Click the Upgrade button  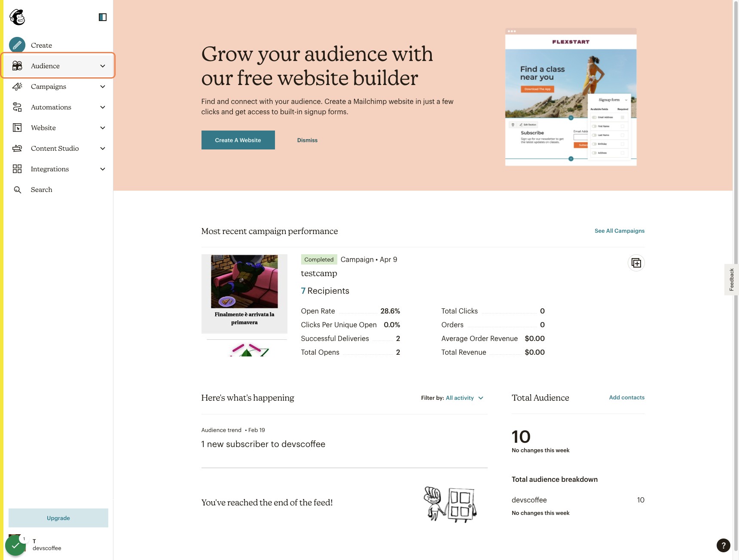click(58, 518)
